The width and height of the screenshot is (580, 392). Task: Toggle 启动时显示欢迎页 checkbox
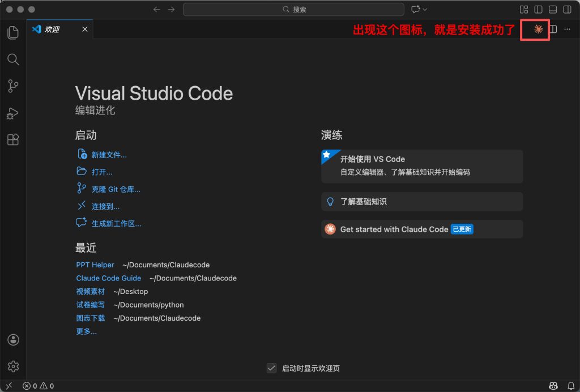tap(272, 368)
